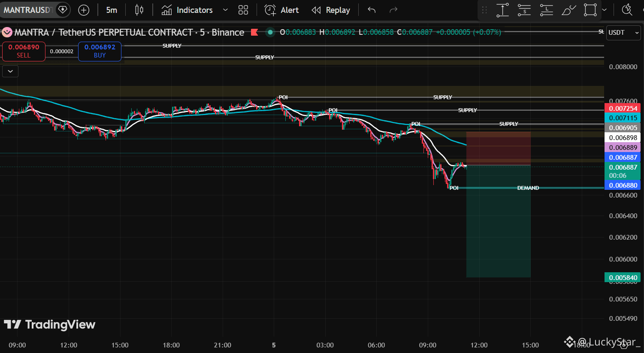Click the 0.006000 price scale label
The height and width of the screenshot is (353, 644).
click(x=623, y=259)
